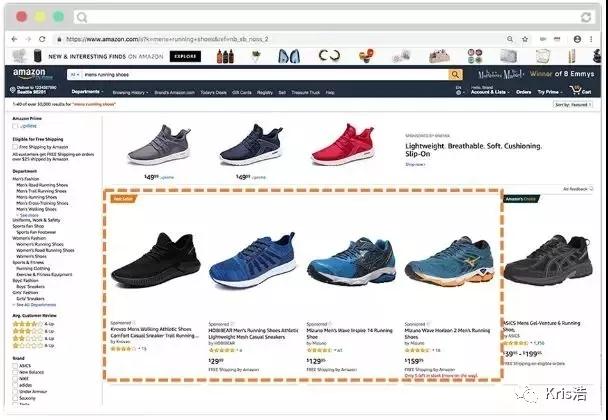Reload the page with browser refresh icon
The image size is (608, 420).
tap(42, 39)
